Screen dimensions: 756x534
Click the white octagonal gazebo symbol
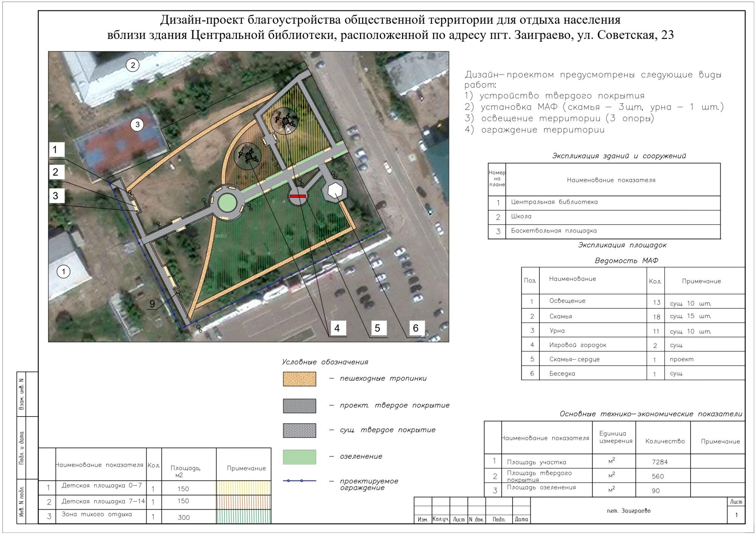click(335, 190)
